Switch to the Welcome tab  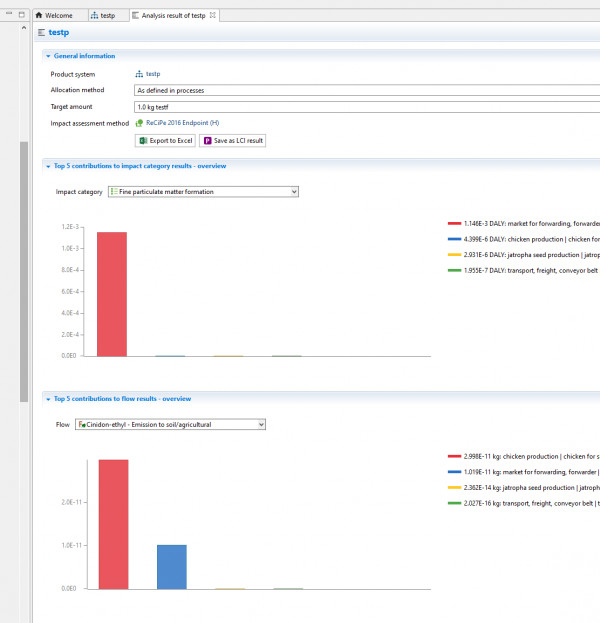coord(54,15)
